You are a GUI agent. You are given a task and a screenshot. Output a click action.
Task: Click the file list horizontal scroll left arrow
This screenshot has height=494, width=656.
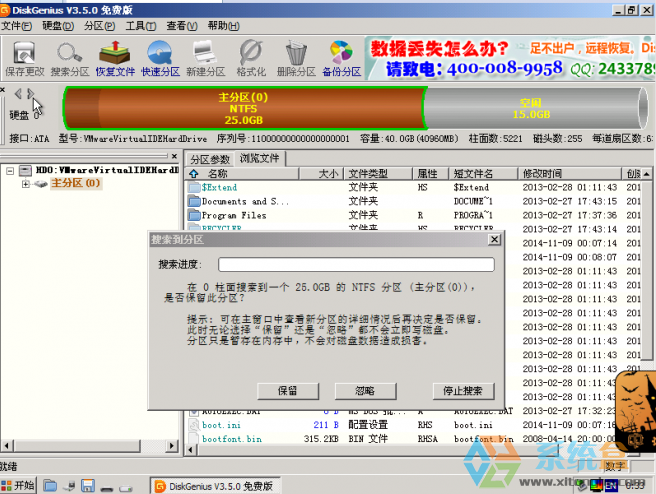point(191,450)
